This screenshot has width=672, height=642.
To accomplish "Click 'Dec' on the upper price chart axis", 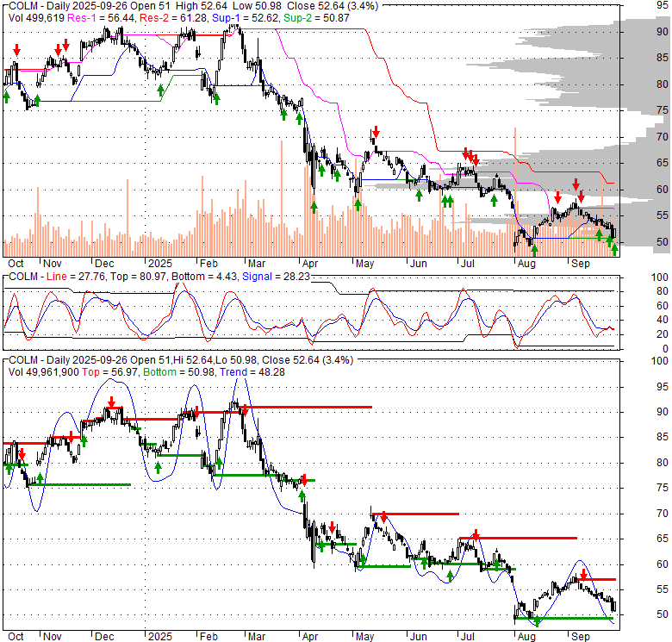I will 104,264.
